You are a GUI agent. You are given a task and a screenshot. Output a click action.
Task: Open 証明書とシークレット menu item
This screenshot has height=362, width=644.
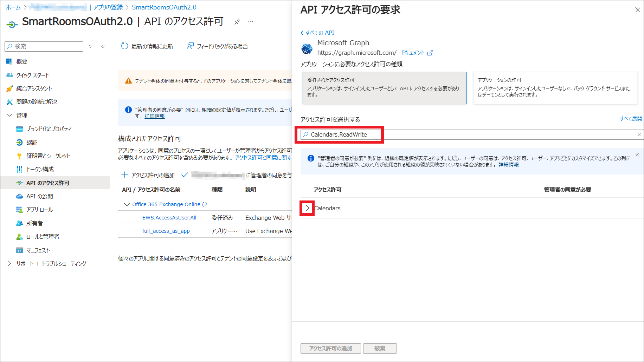[48, 156]
